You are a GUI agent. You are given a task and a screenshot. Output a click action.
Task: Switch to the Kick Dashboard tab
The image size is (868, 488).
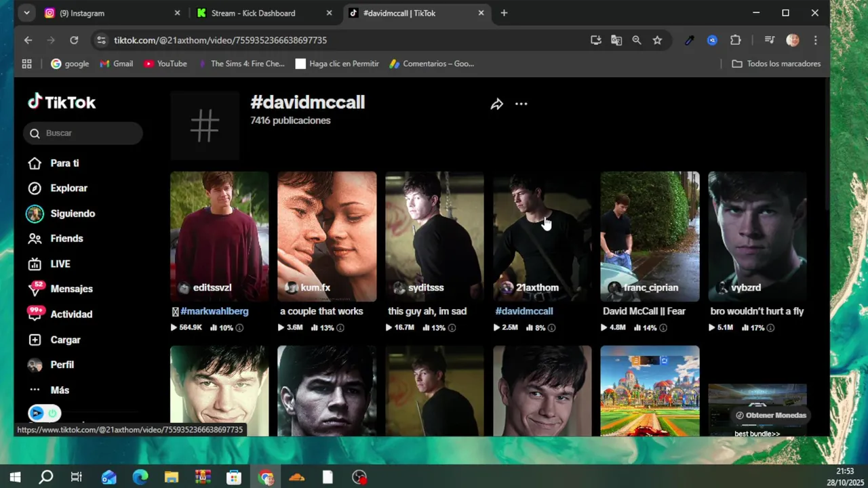(x=264, y=13)
